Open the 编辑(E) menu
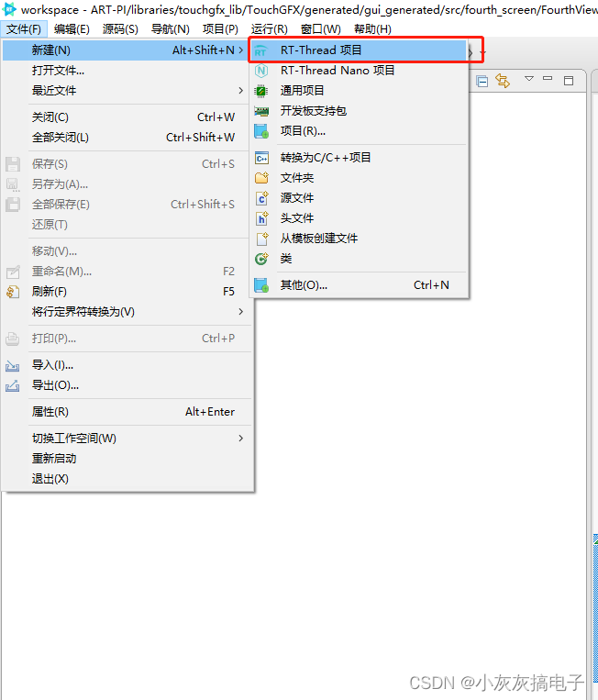 72,29
